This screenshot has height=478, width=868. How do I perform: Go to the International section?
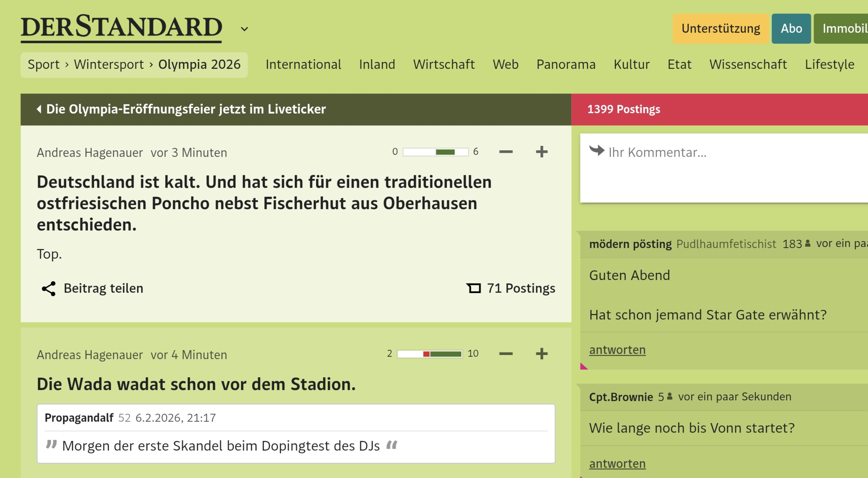(x=303, y=65)
